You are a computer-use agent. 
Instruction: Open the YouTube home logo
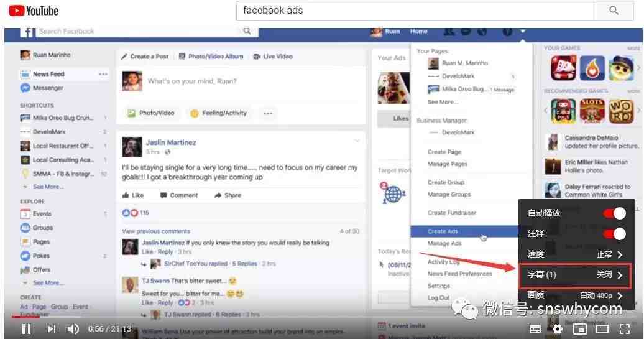[x=34, y=11]
